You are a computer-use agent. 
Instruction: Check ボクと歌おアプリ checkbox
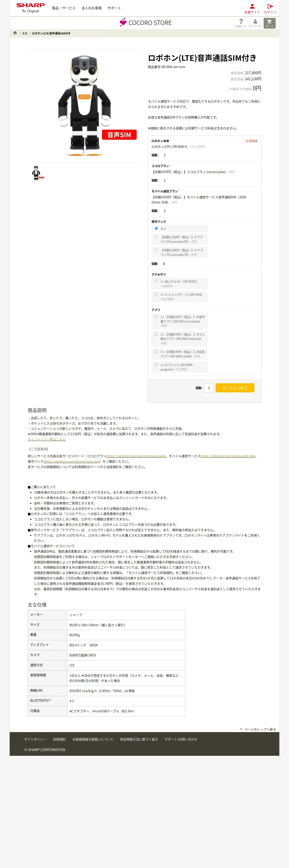pyautogui.click(x=156, y=334)
